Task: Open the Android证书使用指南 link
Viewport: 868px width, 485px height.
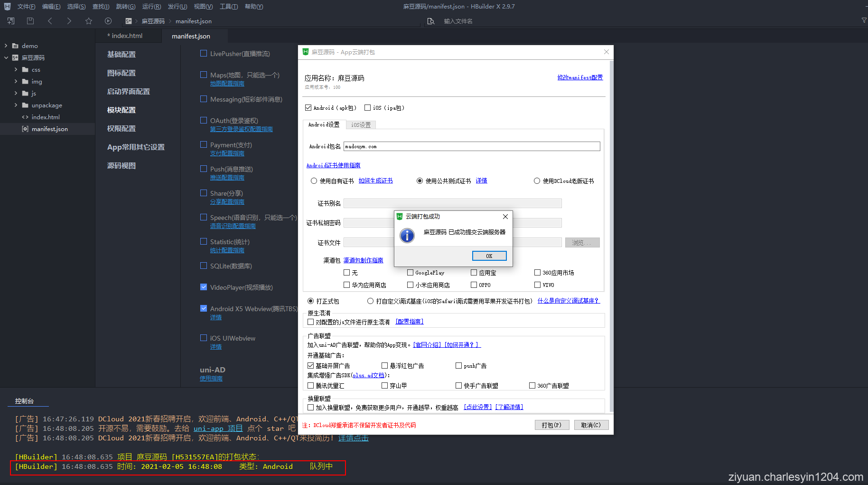Action: tap(333, 165)
